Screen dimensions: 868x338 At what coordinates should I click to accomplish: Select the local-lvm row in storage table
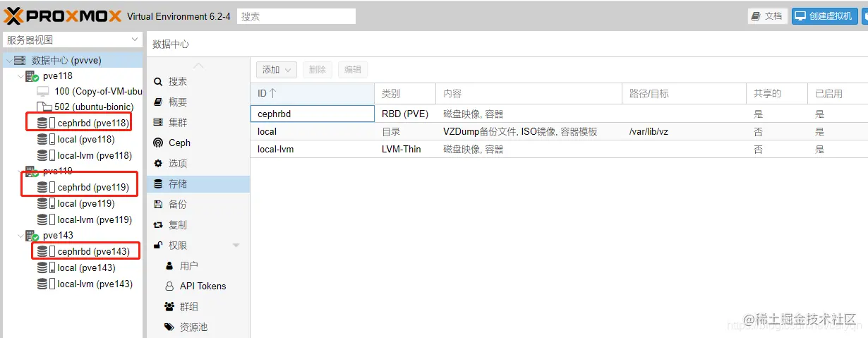(559, 149)
